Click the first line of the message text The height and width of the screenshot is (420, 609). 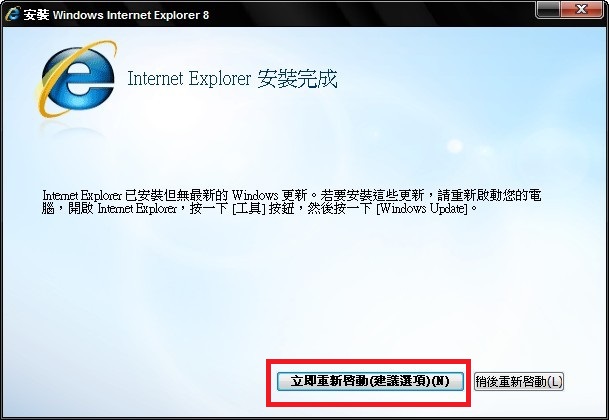[x=291, y=195]
